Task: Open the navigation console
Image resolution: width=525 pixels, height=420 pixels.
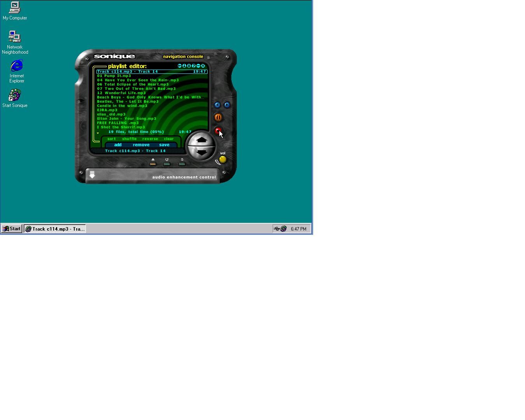Action: point(183,56)
